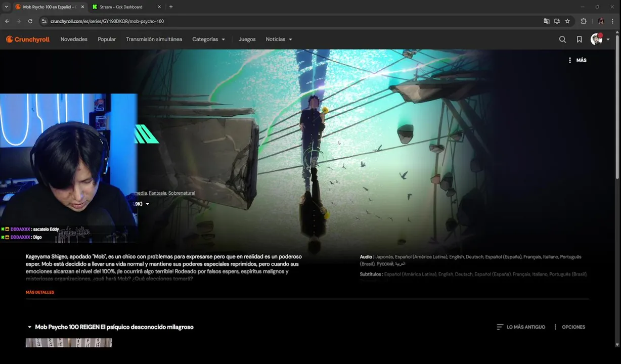Open the Crunchyroll search icon
Screen dimensions: 621x364
point(562,39)
